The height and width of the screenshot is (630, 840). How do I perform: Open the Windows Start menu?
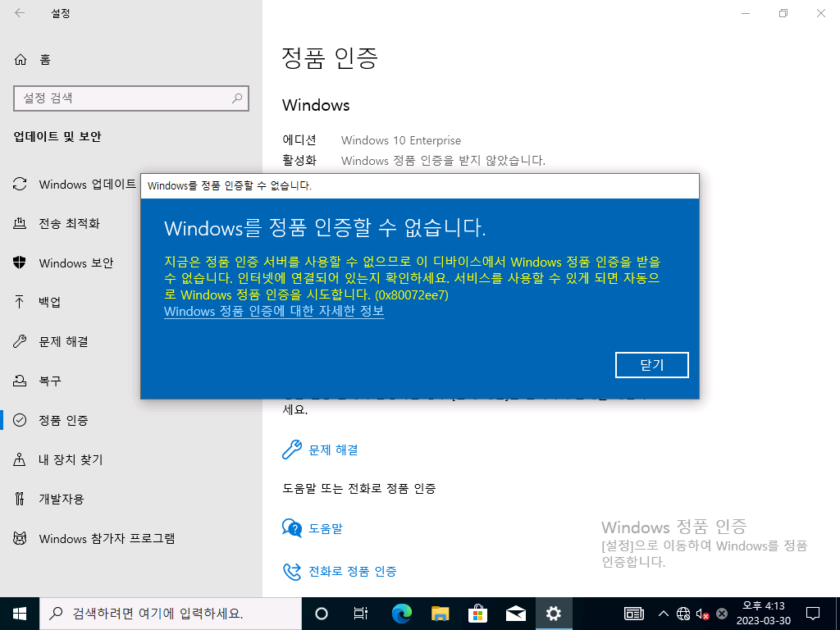[x=20, y=614]
